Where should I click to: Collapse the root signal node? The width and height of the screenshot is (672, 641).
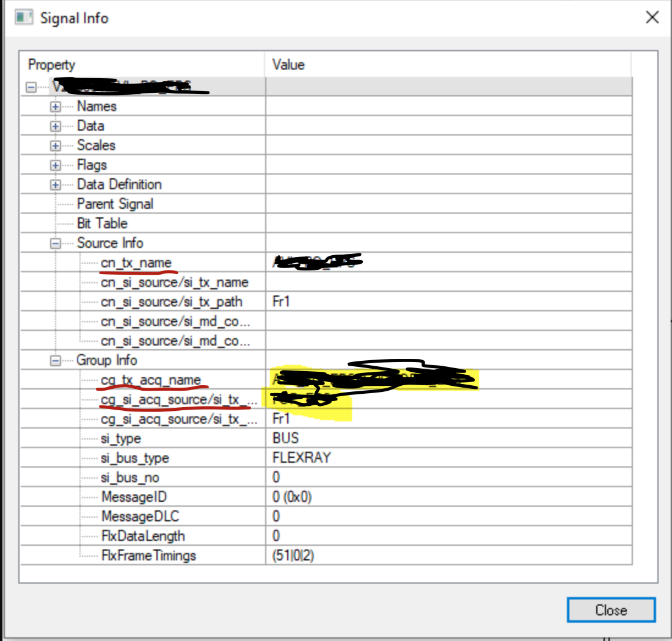click(x=31, y=87)
